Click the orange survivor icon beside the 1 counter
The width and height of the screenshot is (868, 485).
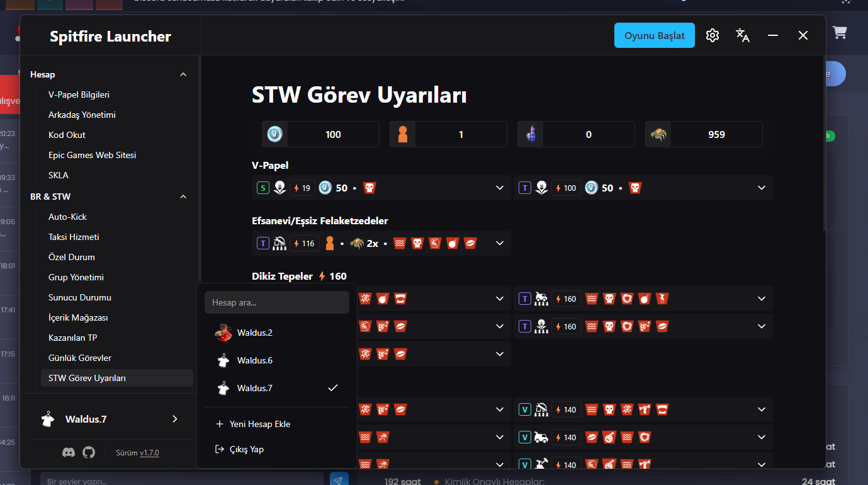403,134
